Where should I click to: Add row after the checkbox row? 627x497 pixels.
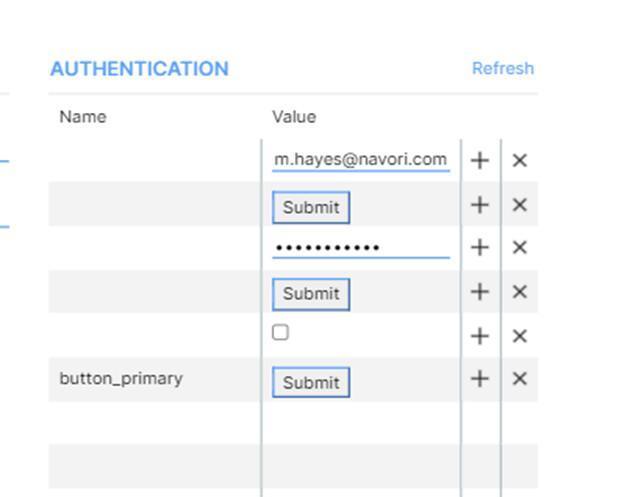pyautogui.click(x=479, y=336)
